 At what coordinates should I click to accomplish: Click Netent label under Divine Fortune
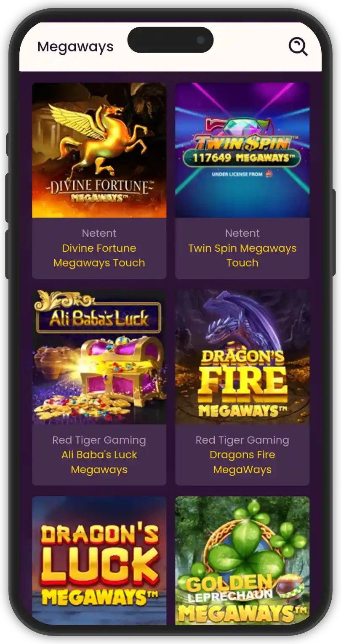click(x=99, y=233)
